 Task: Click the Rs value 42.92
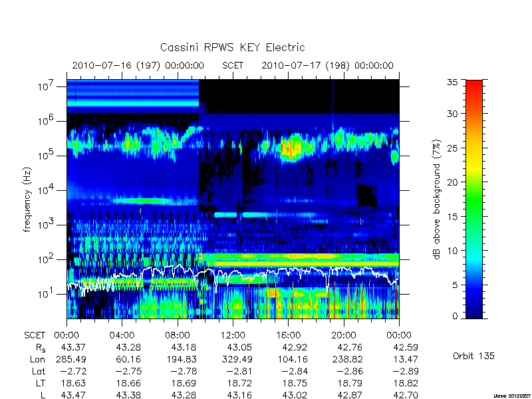tap(295, 347)
